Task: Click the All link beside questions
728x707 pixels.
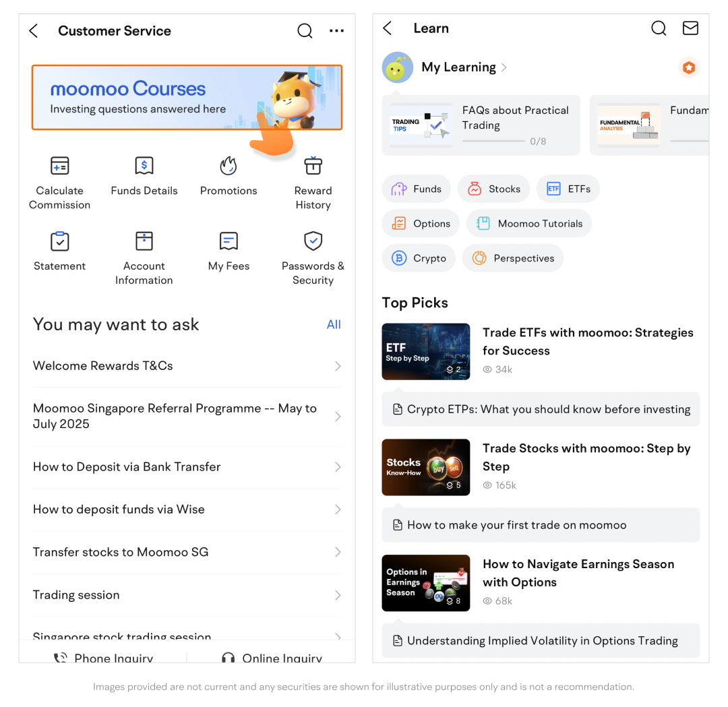Action: coord(334,325)
